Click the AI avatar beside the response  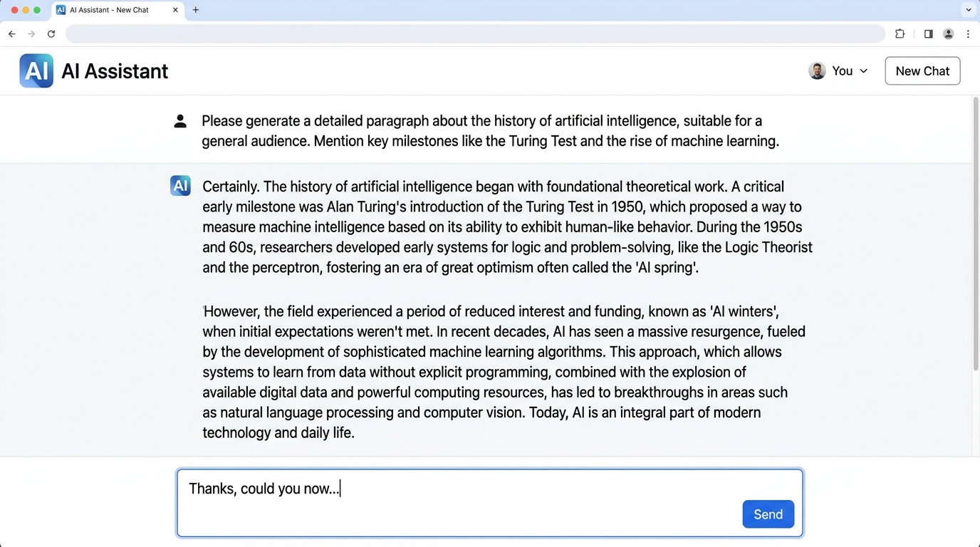(x=180, y=186)
